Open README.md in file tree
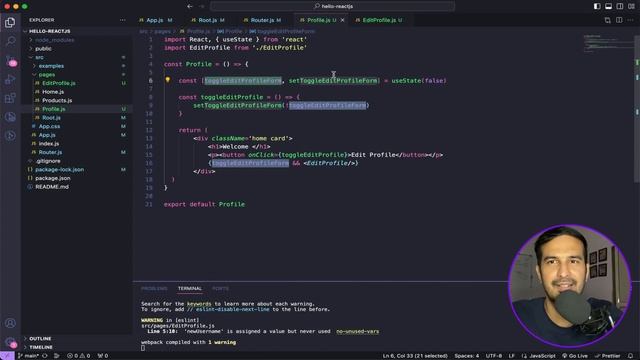The width and height of the screenshot is (640, 360). tap(76, 187)
